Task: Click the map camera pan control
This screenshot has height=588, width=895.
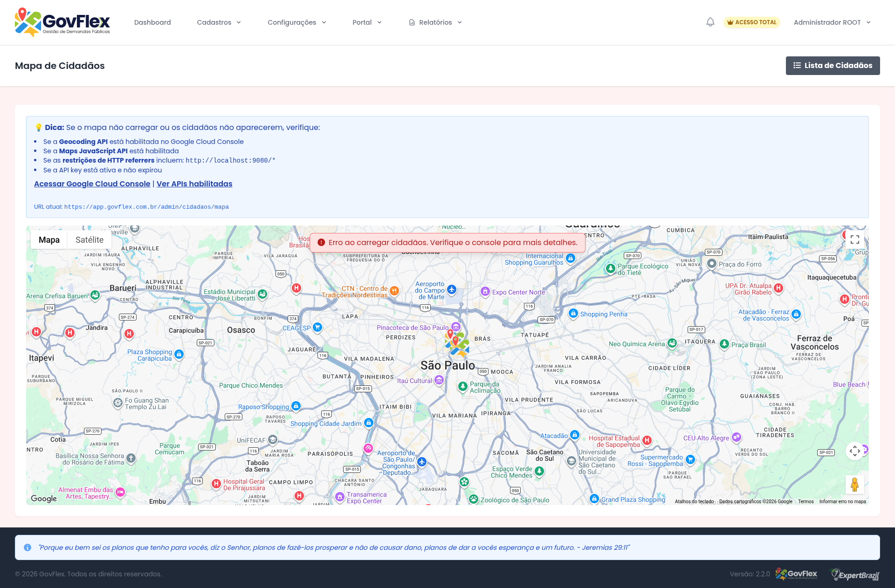Action: tap(854, 451)
